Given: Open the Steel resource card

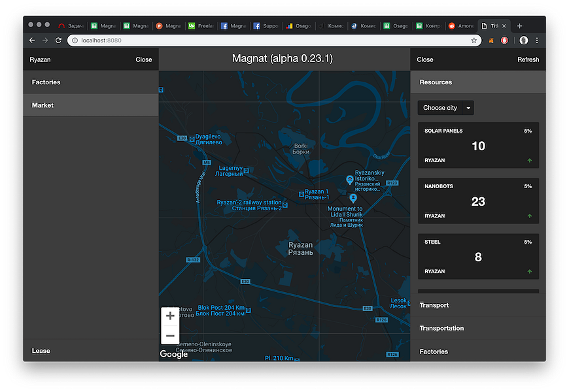Looking at the screenshot, I should [478, 256].
